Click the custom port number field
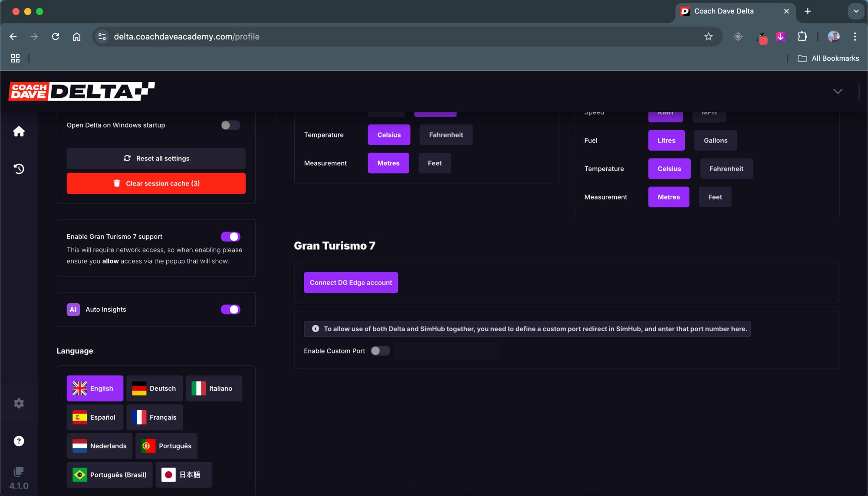This screenshot has width=868, height=496. (x=447, y=351)
